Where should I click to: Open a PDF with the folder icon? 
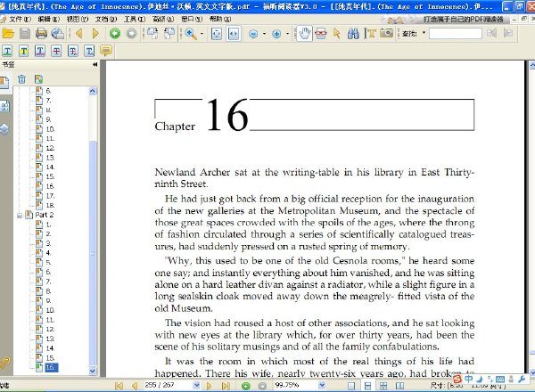(8, 33)
